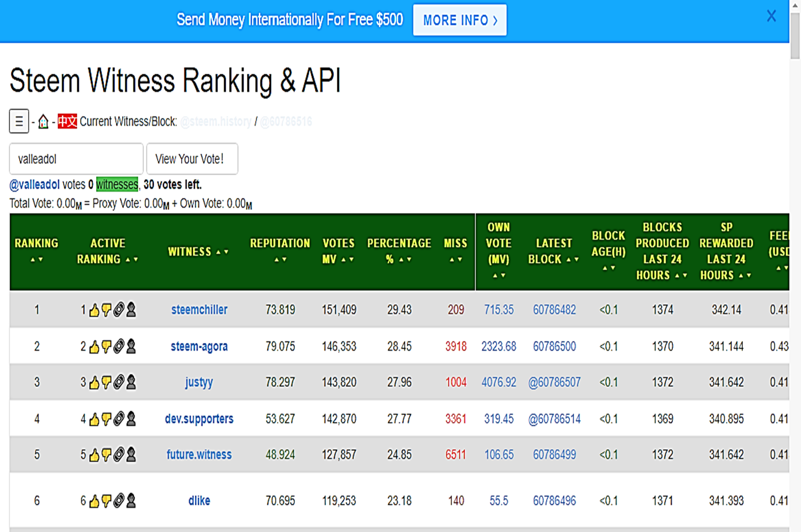Click thumbs-up icon for dev.supporters

(x=94, y=419)
